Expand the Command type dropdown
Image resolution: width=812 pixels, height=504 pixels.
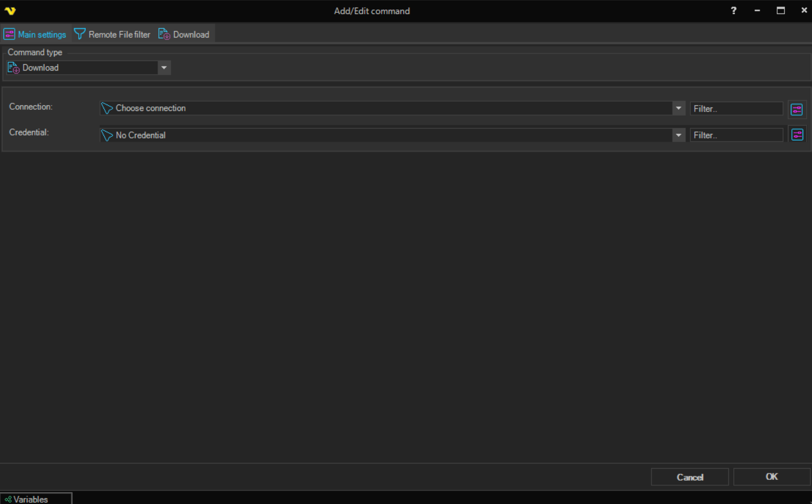[x=164, y=68]
